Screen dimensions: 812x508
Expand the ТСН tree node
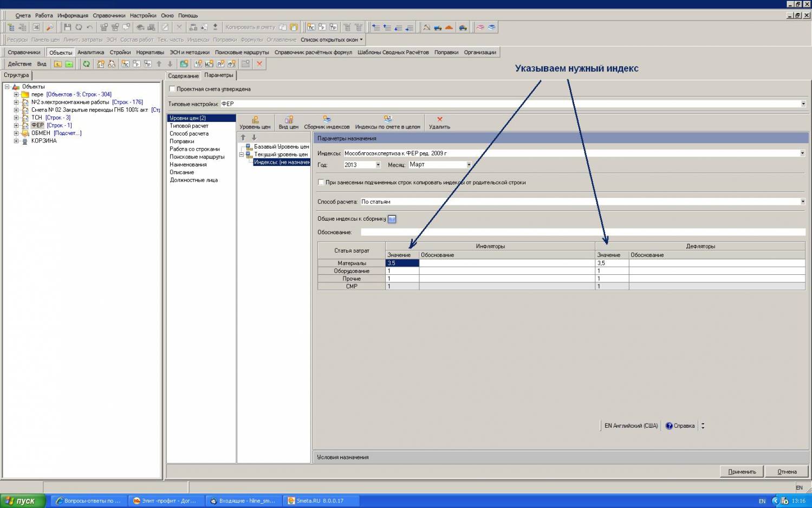point(16,118)
